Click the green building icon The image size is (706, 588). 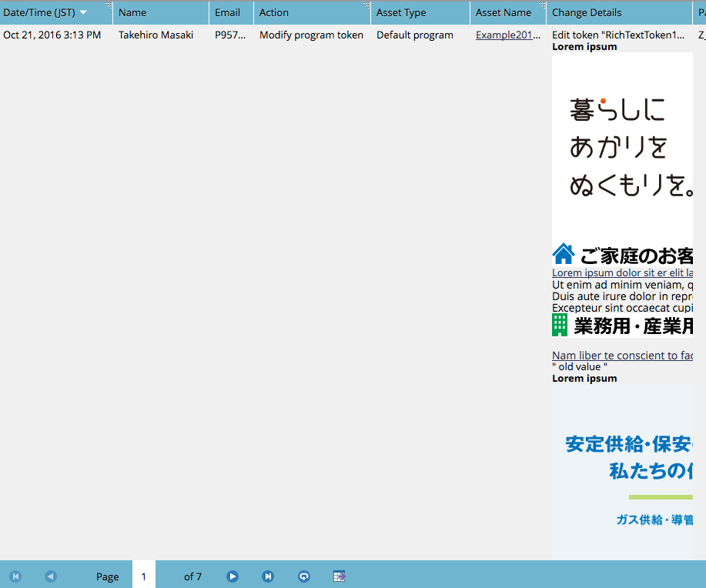pos(560,325)
